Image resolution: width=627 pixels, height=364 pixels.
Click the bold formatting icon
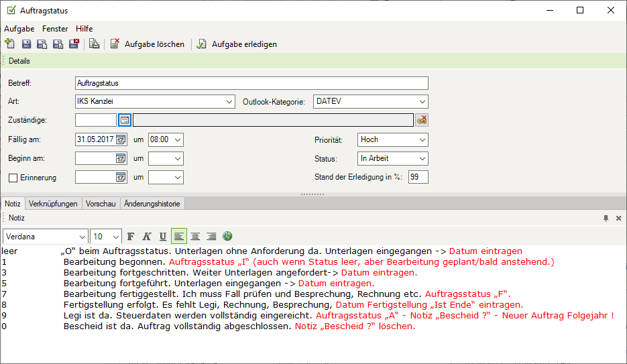click(131, 236)
